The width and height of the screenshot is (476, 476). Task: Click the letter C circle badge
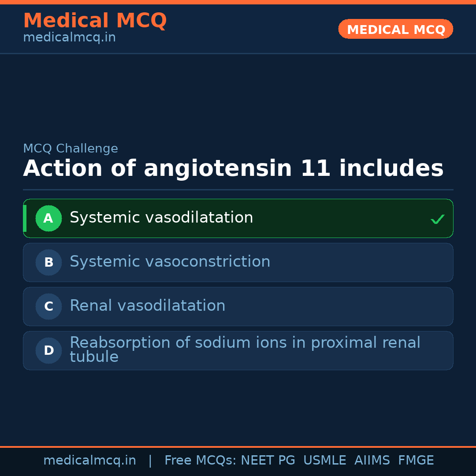[x=48, y=306]
